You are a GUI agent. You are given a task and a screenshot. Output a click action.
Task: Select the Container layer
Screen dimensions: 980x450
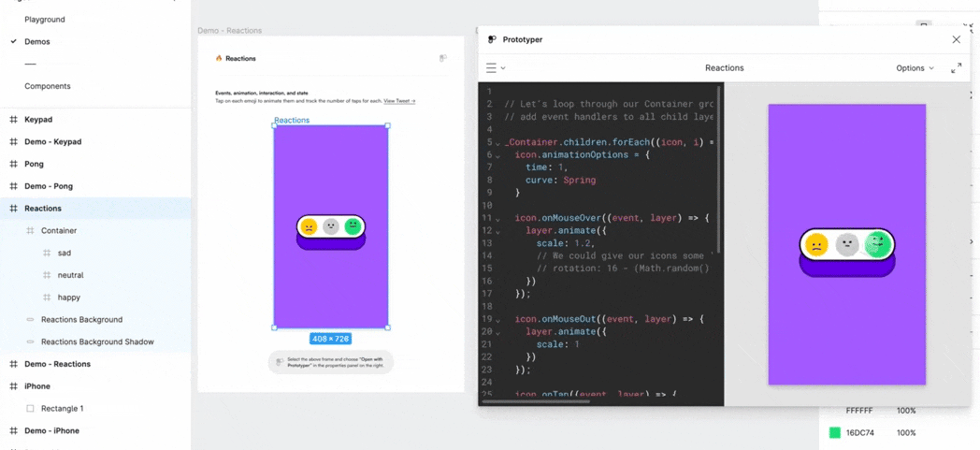click(x=59, y=231)
